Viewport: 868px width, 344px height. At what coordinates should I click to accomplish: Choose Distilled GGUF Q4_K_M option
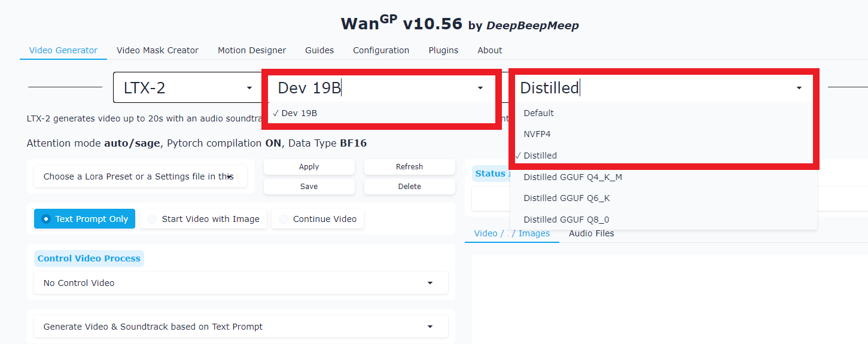pos(663,177)
